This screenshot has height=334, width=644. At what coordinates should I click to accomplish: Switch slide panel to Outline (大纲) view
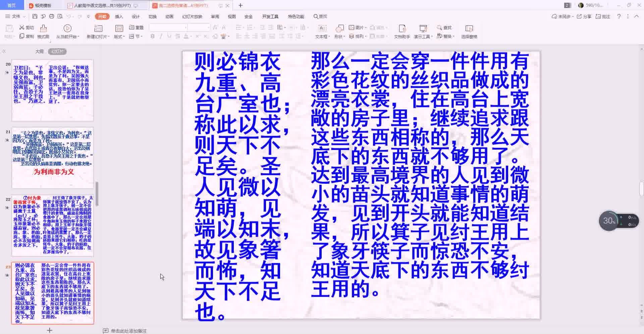[40, 51]
